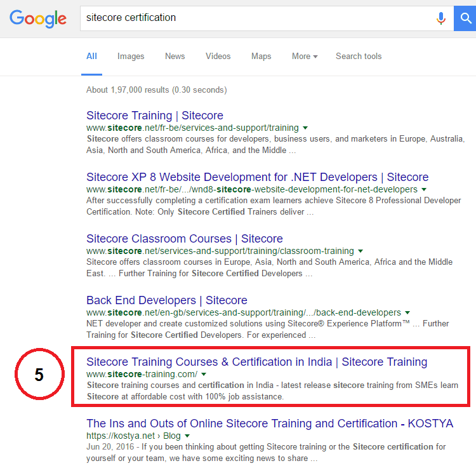476x468 pixels.
Task: Click the blue search magnifier button
Action: coord(465,18)
